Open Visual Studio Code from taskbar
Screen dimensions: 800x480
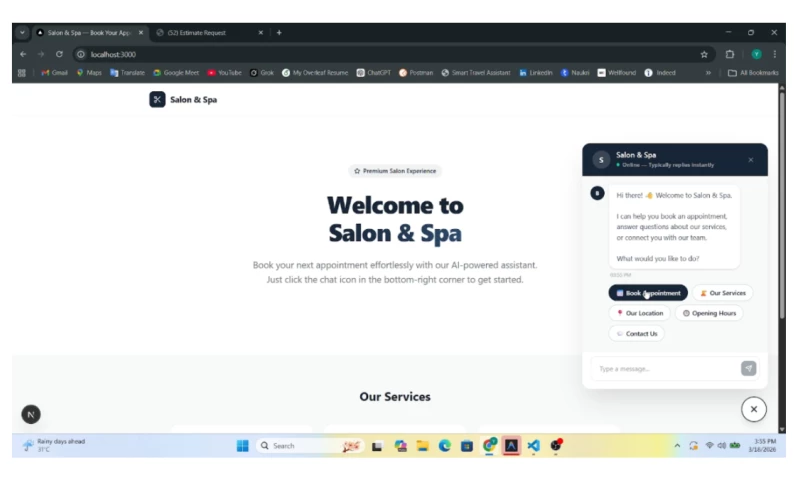pos(533,446)
